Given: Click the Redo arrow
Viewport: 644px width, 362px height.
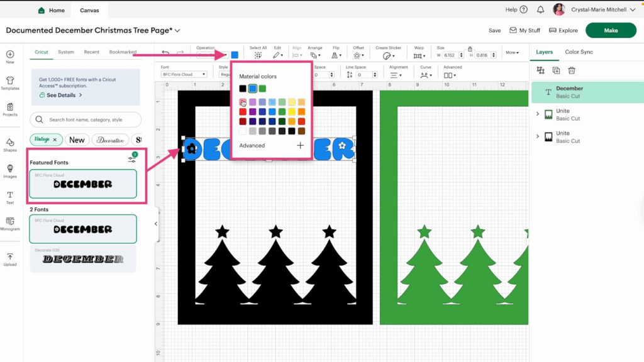Looking at the screenshot, I should (x=180, y=53).
